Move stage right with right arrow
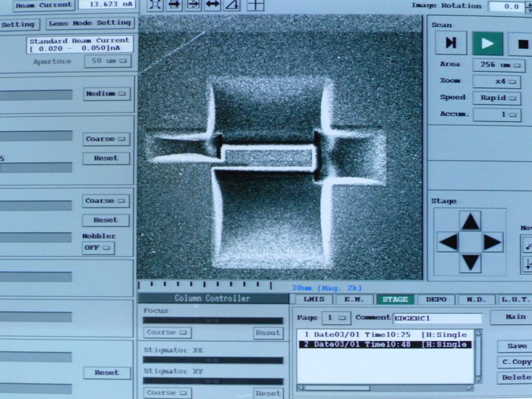Image resolution: width=532 pixels, height=399 pixels. (492, 243)
